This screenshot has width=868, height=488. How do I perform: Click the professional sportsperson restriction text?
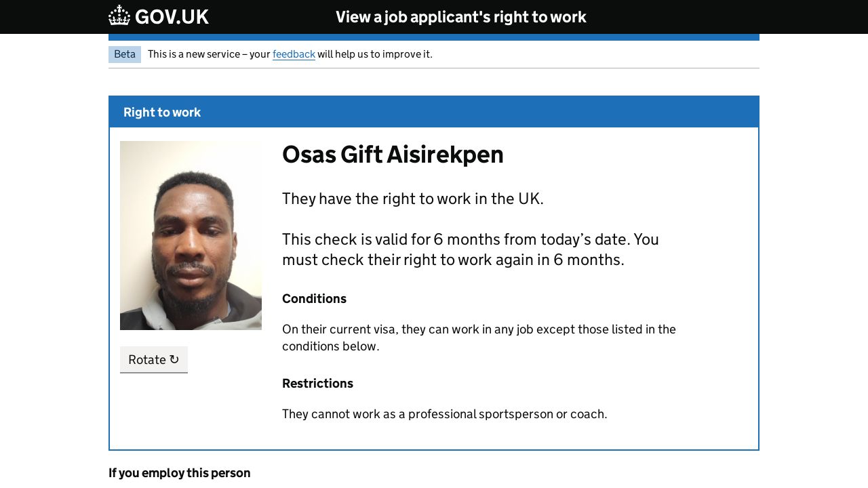[444, 414]
